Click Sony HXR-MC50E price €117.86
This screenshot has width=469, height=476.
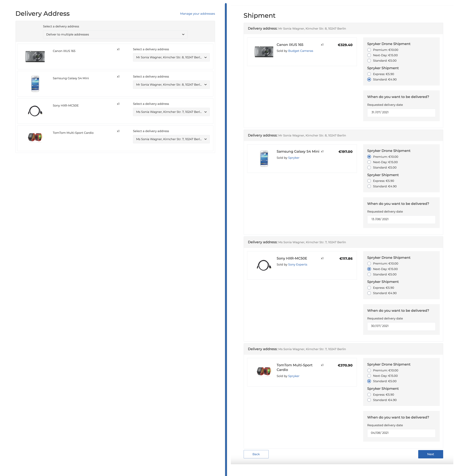(346, 258)
